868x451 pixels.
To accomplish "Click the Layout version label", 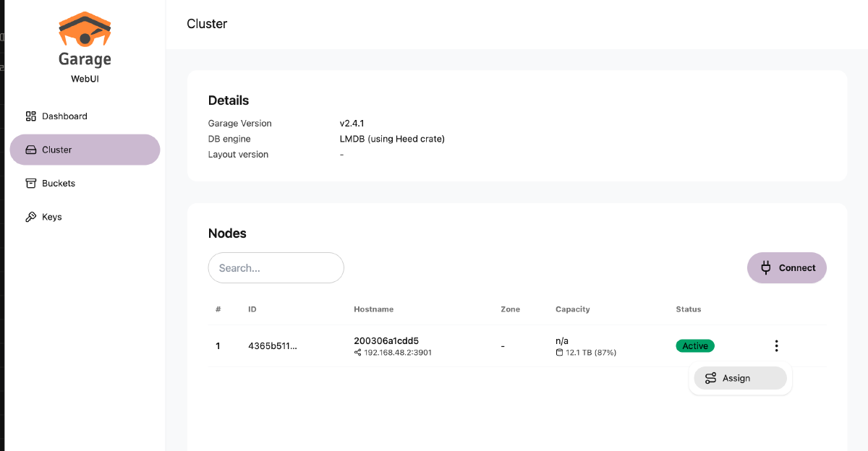I will [x=238, y=154].
